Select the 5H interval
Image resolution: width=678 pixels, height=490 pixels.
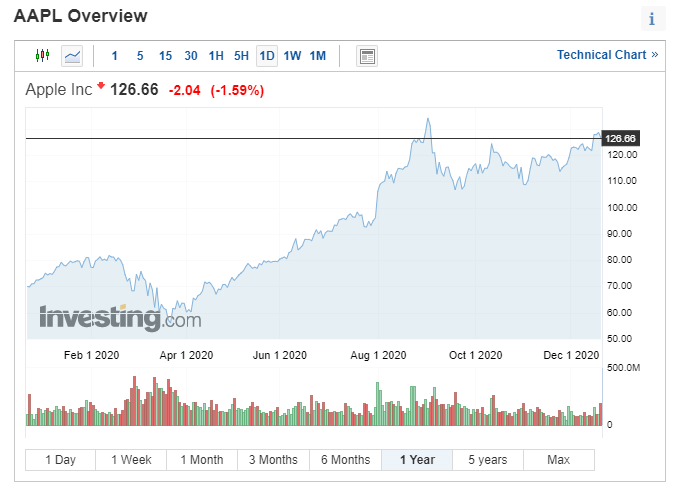241,55
